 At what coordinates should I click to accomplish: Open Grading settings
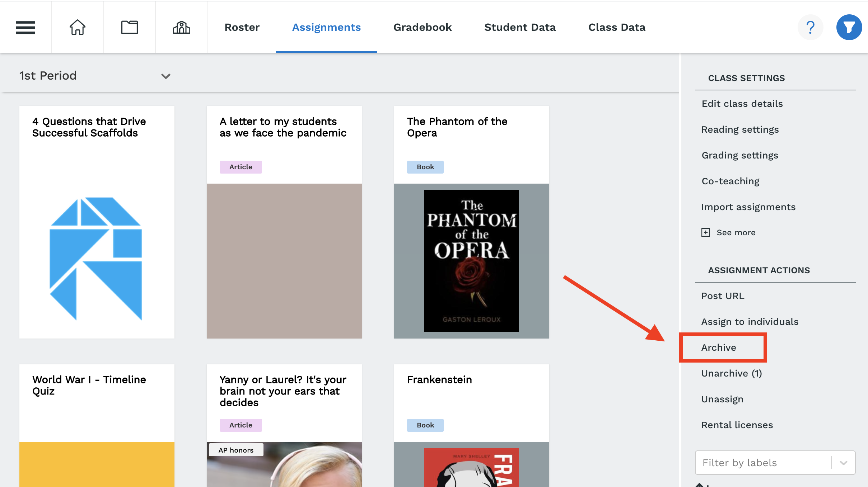(740, 155)
